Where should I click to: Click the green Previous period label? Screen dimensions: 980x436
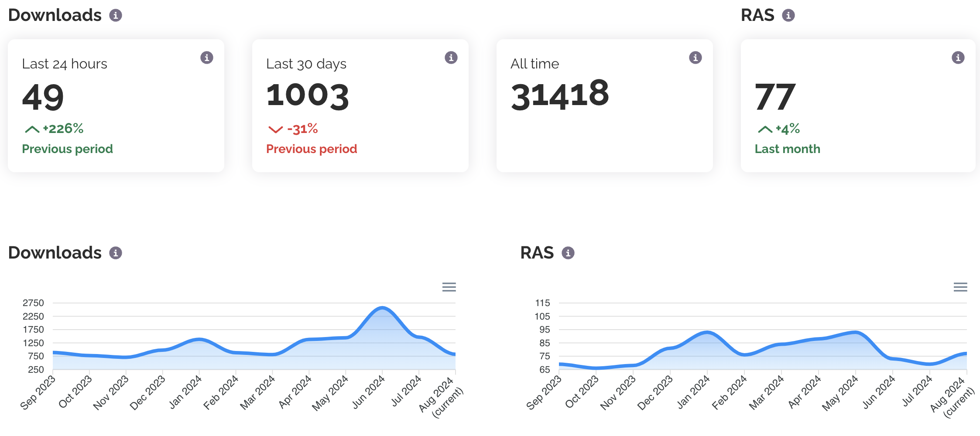point(68,149)
